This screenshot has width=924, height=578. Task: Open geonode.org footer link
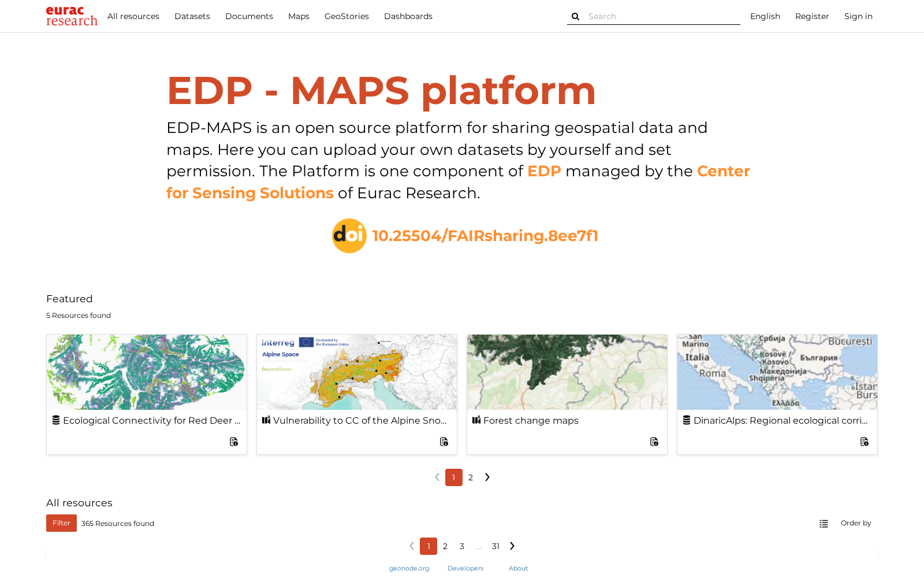point(409,568)
